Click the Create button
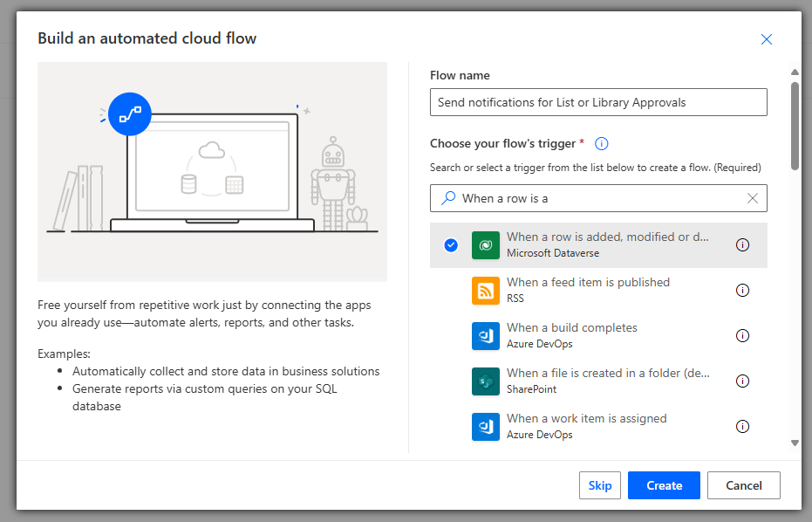Screen dimensions: 812x522 click(x=664, y=485)
